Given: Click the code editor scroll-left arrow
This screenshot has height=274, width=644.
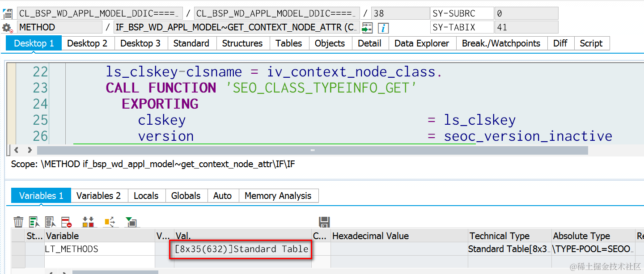Looking at the screenshot, I should coord(17,150).
